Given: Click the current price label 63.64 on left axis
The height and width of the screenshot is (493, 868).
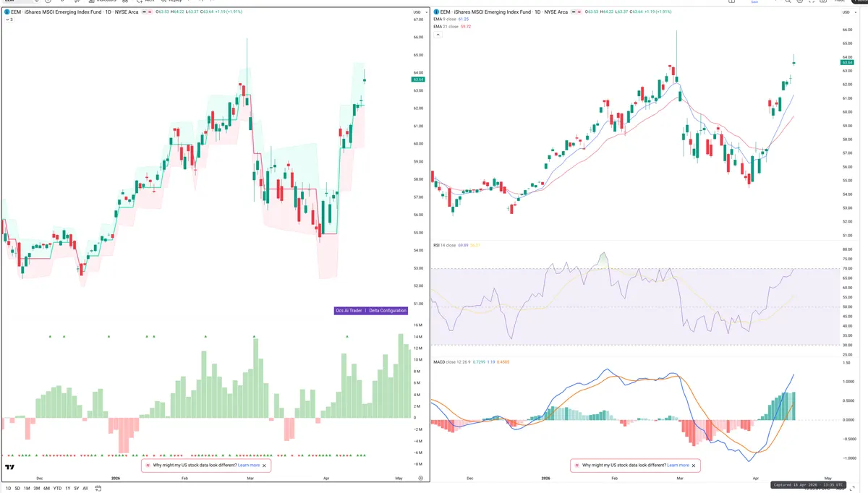Looking at the screenshot, I should pyautogui.click(x=417, y=80).
